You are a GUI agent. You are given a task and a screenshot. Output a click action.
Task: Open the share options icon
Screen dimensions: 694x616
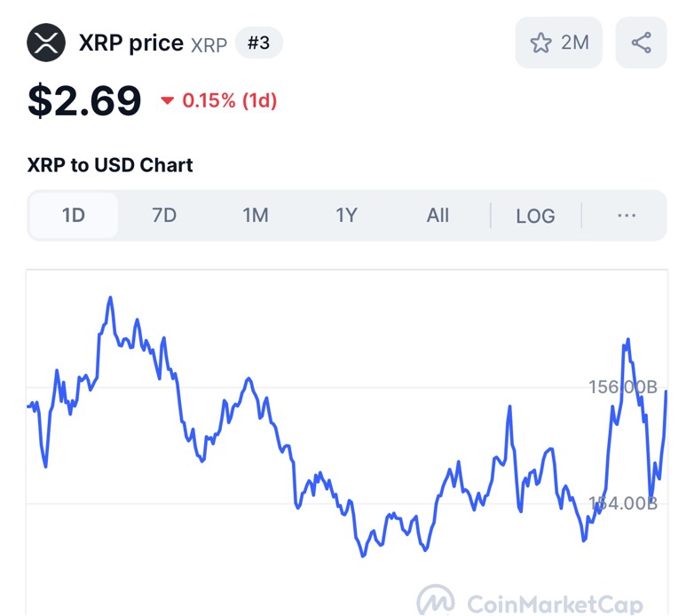[x=641, y=43]
